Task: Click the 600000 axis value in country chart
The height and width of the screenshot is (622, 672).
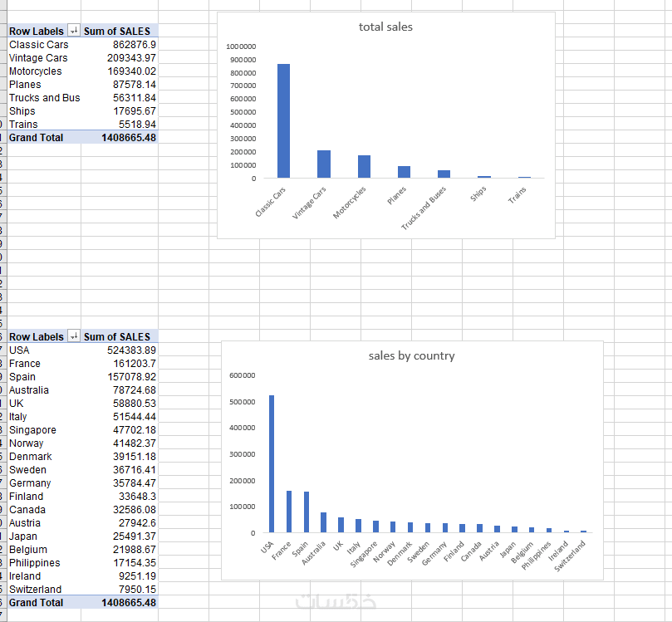Action: click(x=243, y=375)
